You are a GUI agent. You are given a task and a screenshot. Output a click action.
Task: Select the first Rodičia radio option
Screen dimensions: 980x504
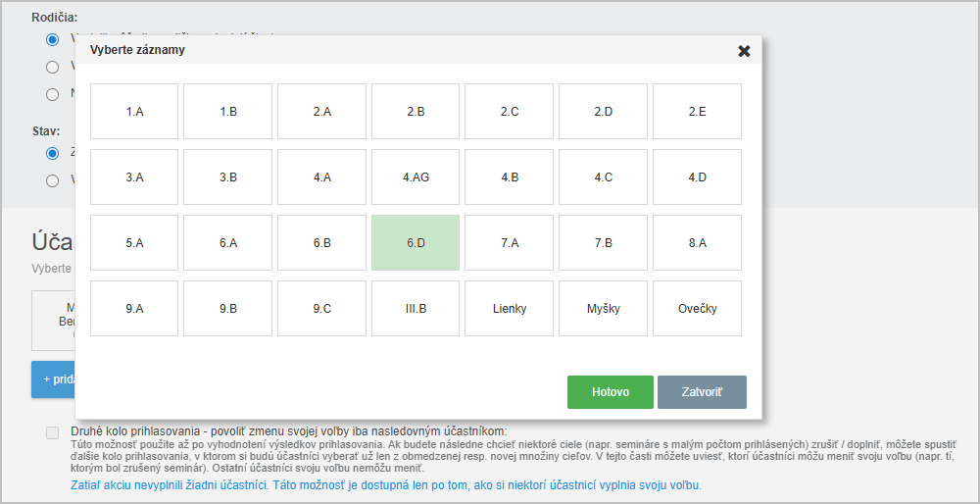(x=53, y=39)
